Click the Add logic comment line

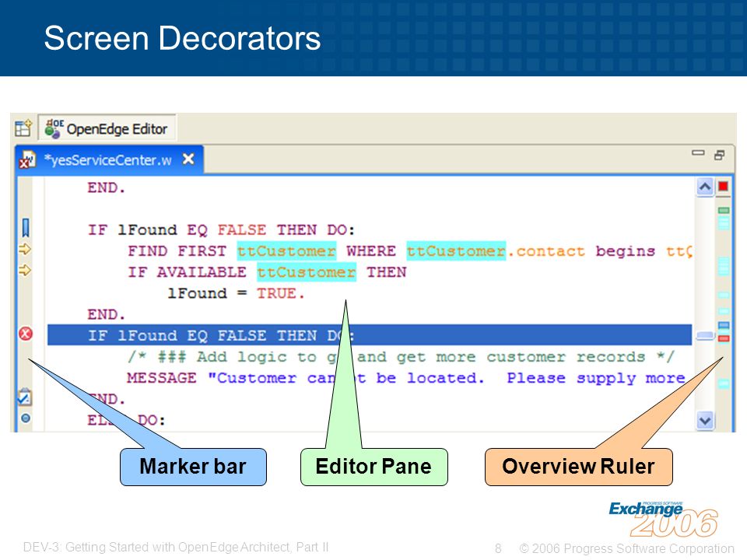pos(401,357)
